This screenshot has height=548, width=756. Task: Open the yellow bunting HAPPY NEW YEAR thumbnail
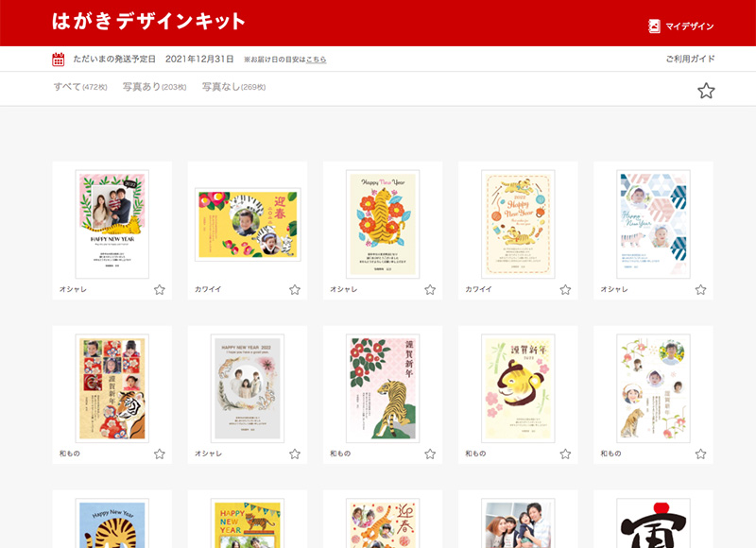248,523
